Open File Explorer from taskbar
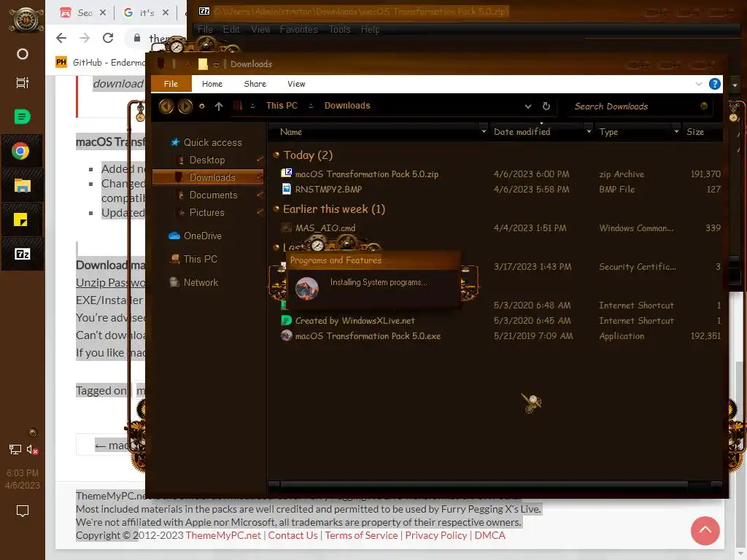 coord(22,185)
